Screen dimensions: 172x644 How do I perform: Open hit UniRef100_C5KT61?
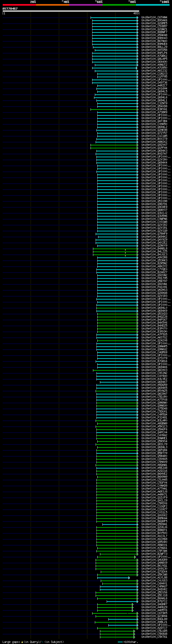[154, 637]
